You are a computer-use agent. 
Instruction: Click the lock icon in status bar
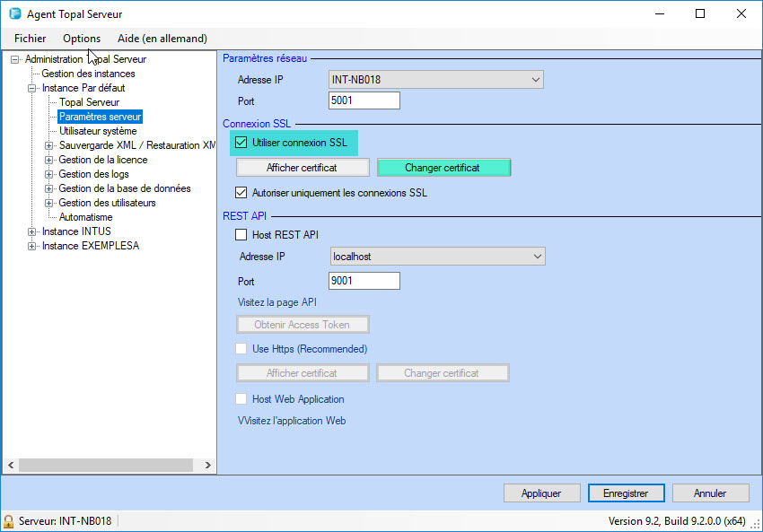pos(9,521)
